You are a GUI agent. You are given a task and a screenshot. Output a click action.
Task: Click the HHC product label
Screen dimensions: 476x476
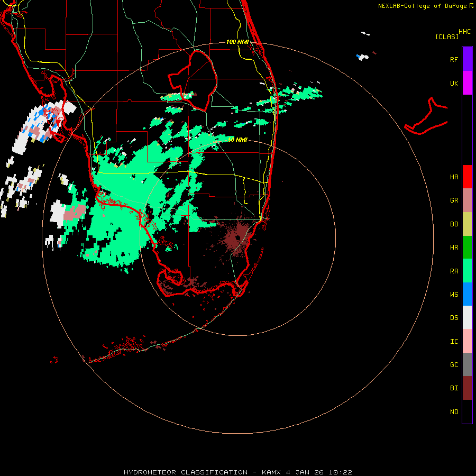[465, 32]
